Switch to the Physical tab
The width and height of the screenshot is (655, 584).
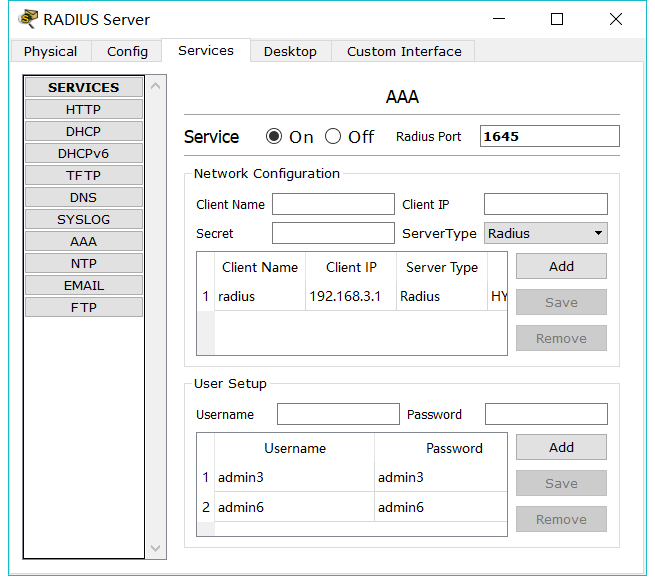50,51
